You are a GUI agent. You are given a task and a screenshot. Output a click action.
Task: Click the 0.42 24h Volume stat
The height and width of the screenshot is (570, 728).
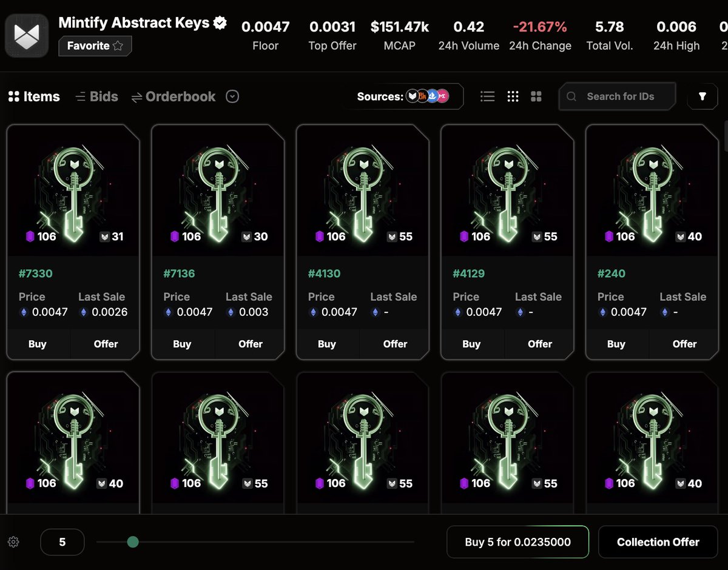click(x=469, y=36)
